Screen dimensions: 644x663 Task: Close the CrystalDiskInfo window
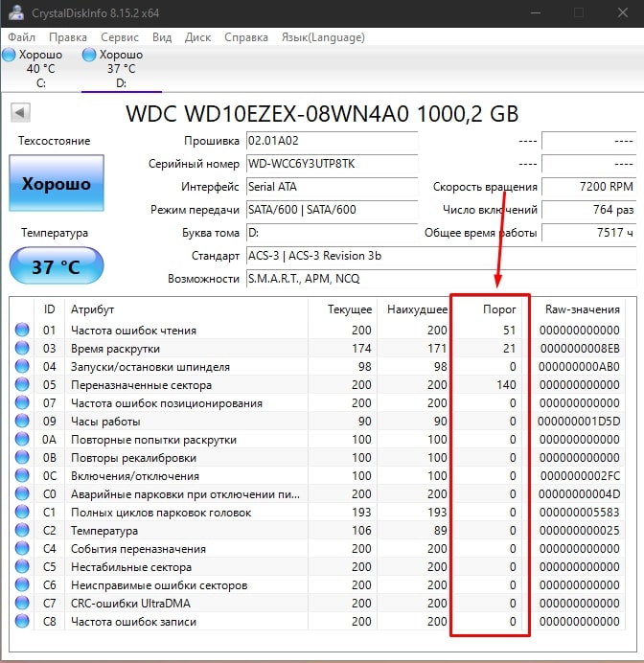tap(622, 12)
